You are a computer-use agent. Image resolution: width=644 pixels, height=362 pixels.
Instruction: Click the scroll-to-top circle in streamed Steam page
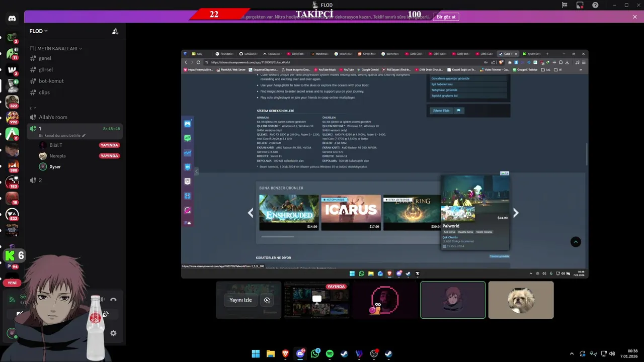tap(576, 242)
